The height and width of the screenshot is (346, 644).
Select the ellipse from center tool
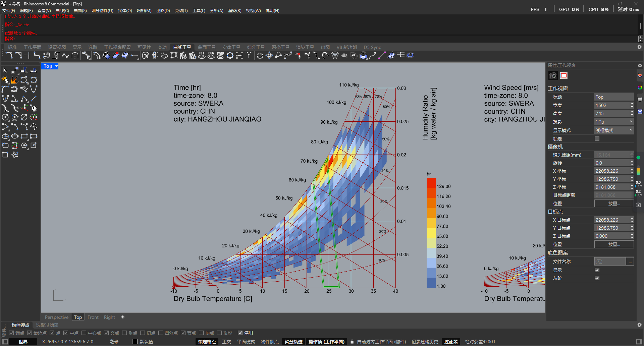point(5,136)
